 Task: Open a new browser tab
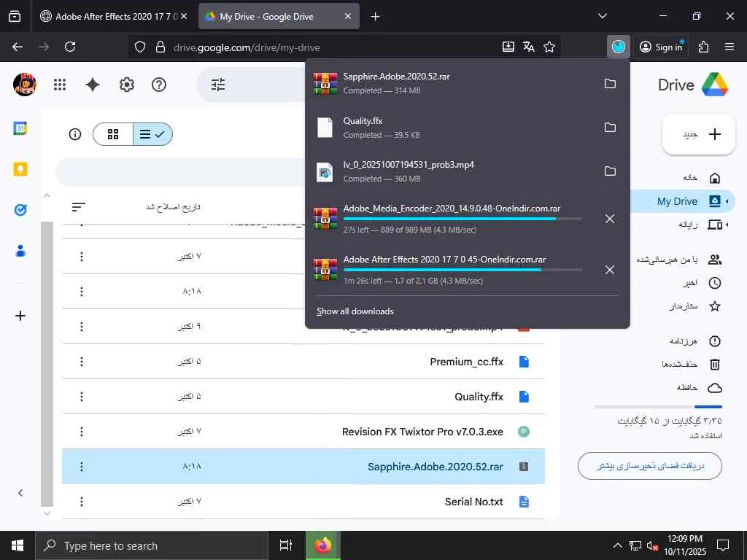(376, 16)
